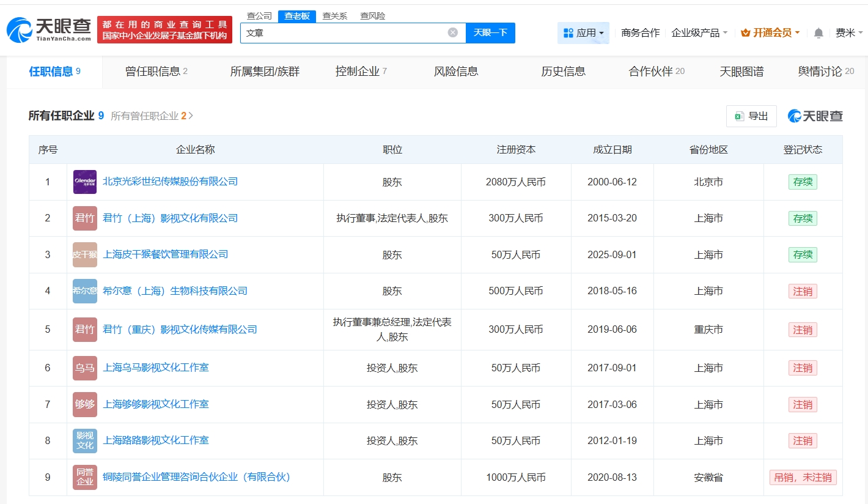Click the 商务合作 link
Viewport: 868px width, 504px height.
coord(640,33)
